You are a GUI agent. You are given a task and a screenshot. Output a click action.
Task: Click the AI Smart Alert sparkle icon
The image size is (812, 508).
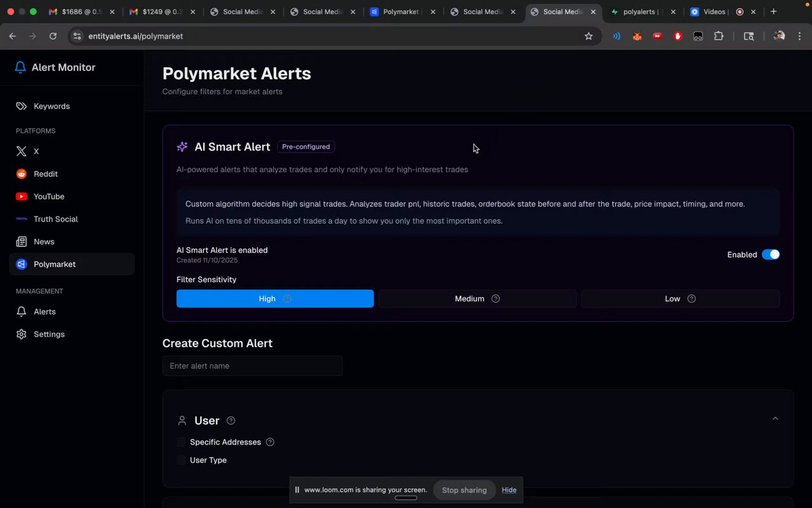(182, 147)
